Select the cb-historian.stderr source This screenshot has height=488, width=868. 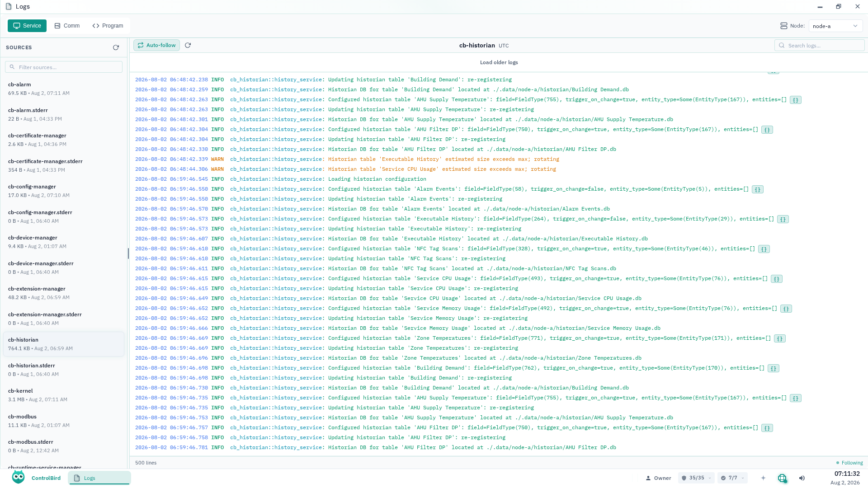coord(64,370)
